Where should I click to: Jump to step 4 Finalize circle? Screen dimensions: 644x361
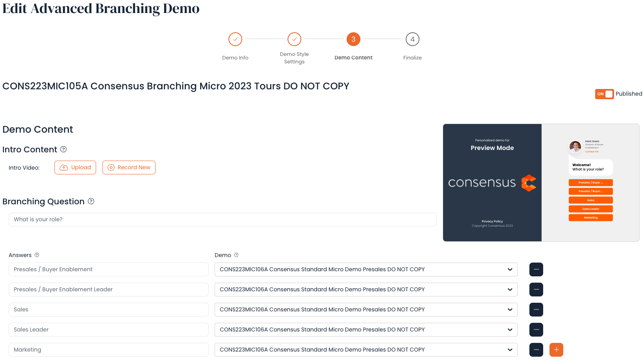pyautogui.click(x=412, y=39)
